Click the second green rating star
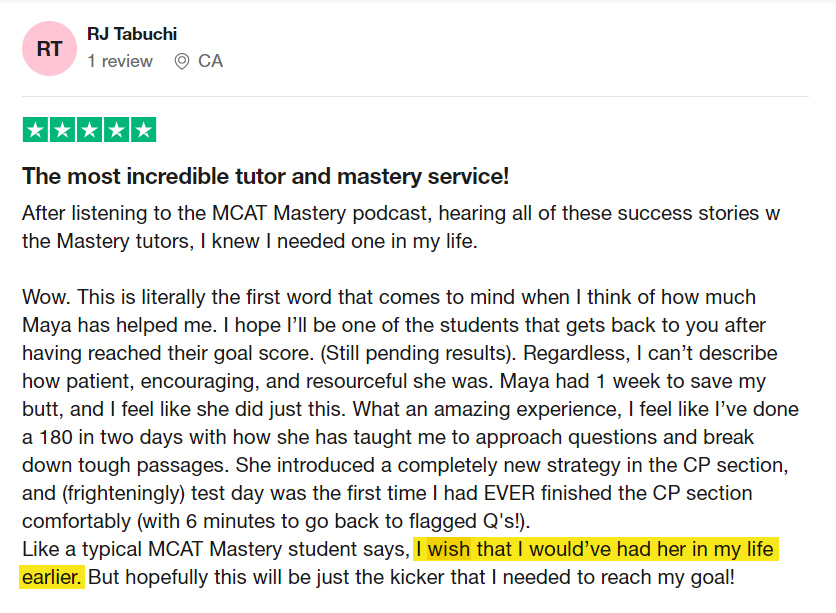Viewport: 836px width, 613px height. pos(62,130)
